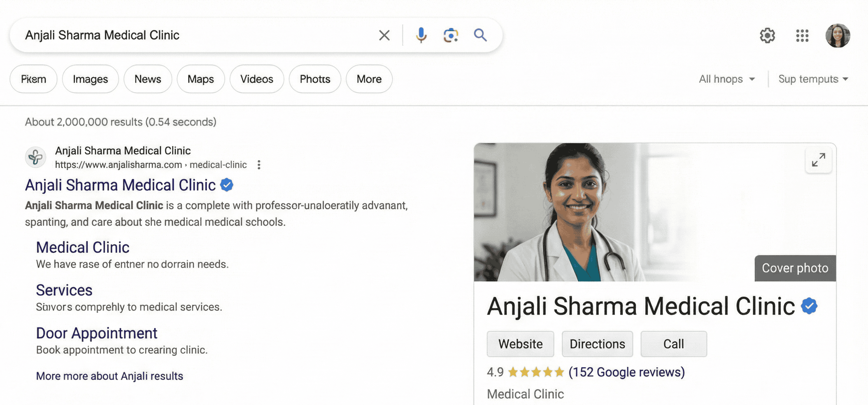The image size is (868, 405).
Task: Switch to Photts tab
Action: click(x=315, y=79)
